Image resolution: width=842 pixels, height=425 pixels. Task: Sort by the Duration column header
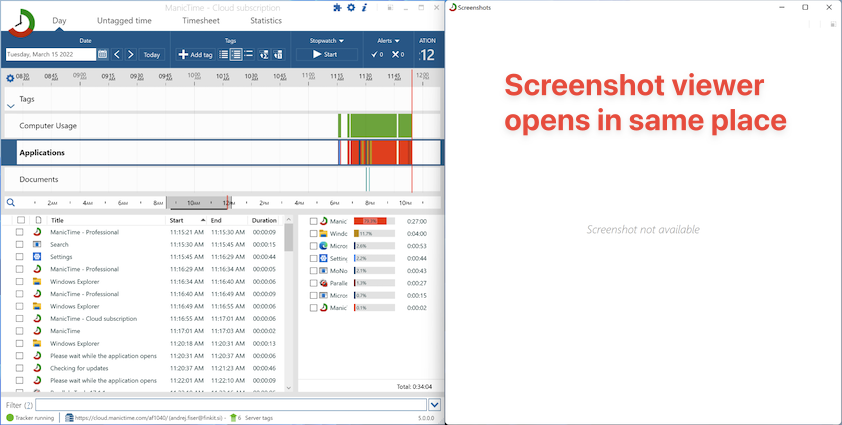pos(264,220)
